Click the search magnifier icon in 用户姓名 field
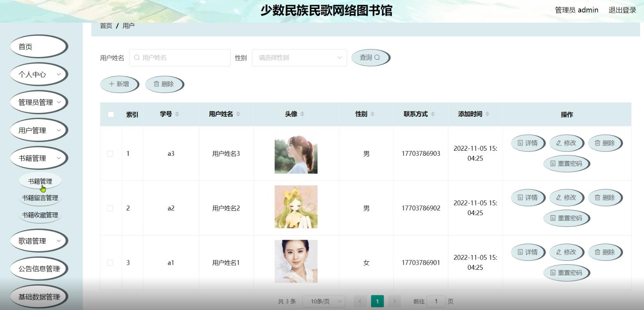The width and height of the screenshot is (644, 310). [x=137, y=58]
